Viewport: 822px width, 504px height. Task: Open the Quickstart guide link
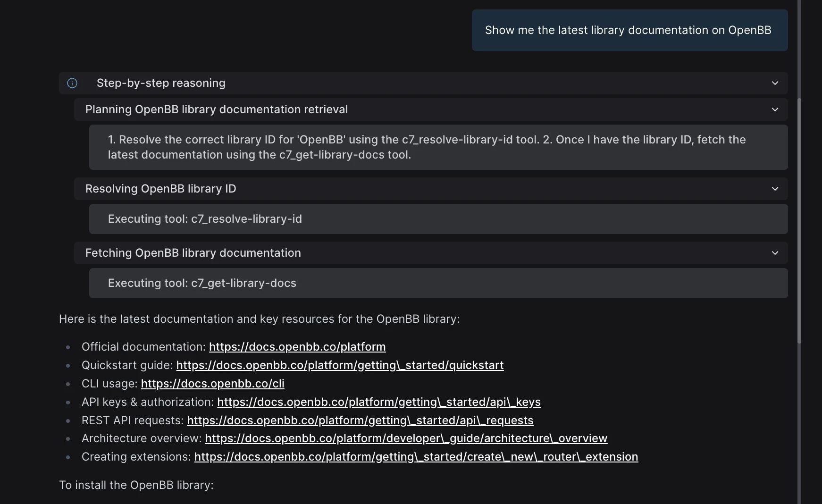(x=340, y=365)
